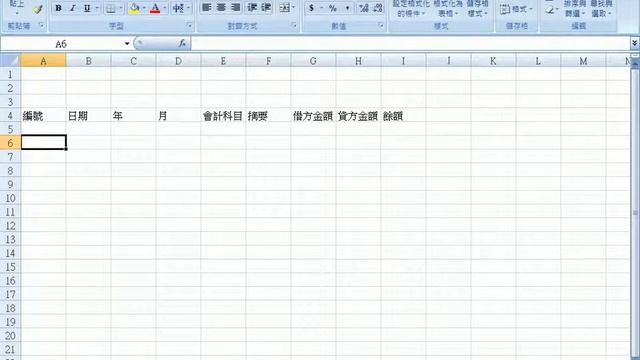This screenshot has width=640, height=360.
Task: Open the Paste dropdown arrow
Action: (17, 13)
